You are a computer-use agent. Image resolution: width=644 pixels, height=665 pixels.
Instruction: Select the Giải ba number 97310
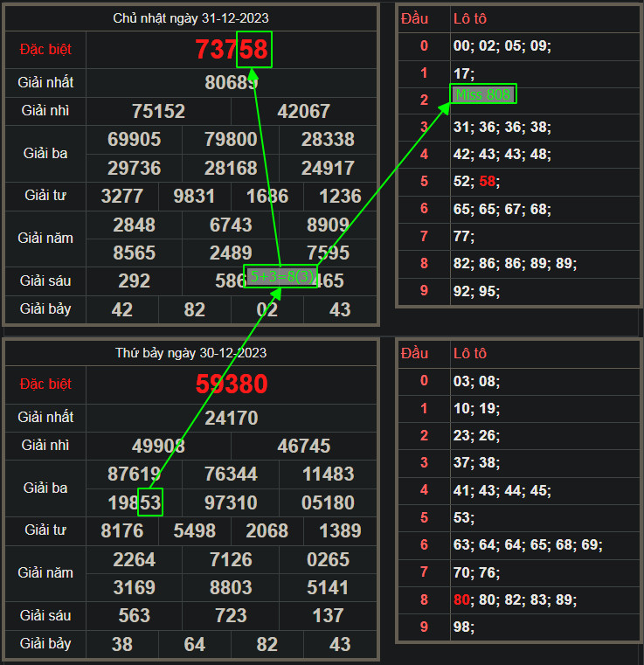(x=231, y=502)
